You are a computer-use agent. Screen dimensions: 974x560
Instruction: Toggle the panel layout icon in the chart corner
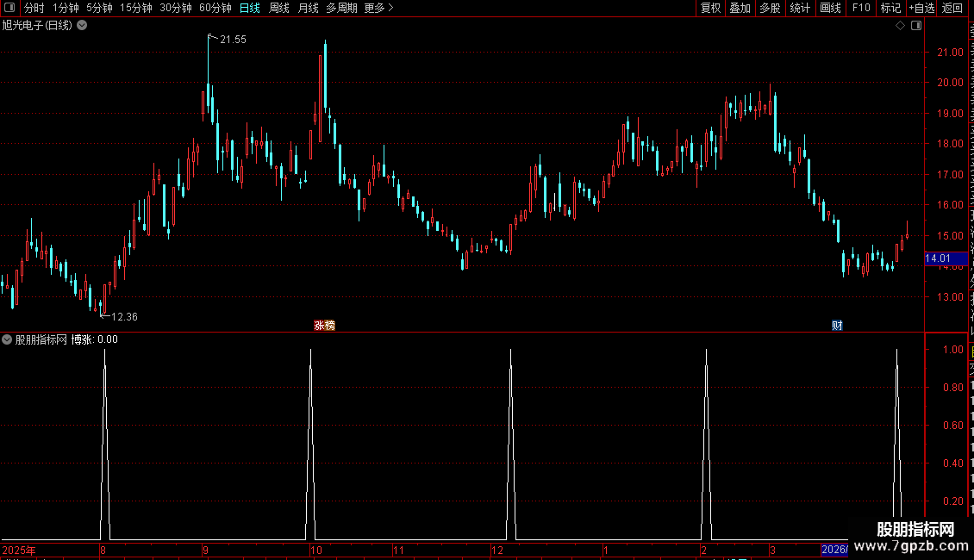pyautogui.click(x=916, y=26)
